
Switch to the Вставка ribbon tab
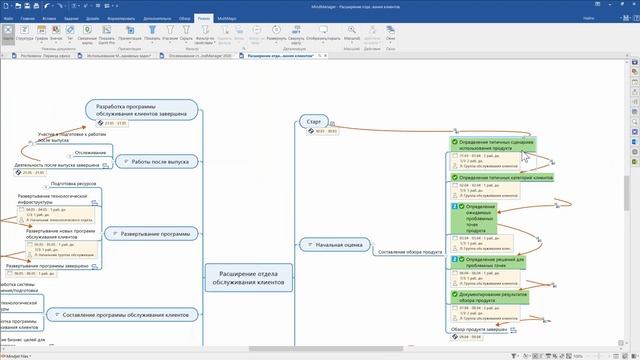49,18
